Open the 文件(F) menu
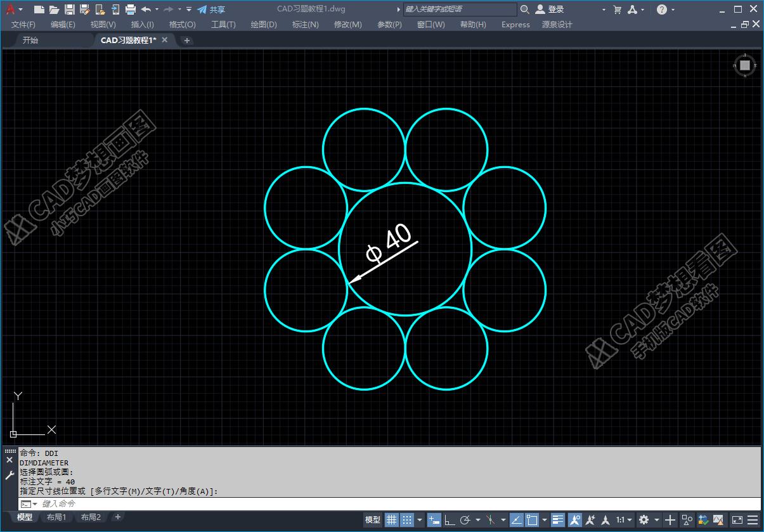 point(23,25)
